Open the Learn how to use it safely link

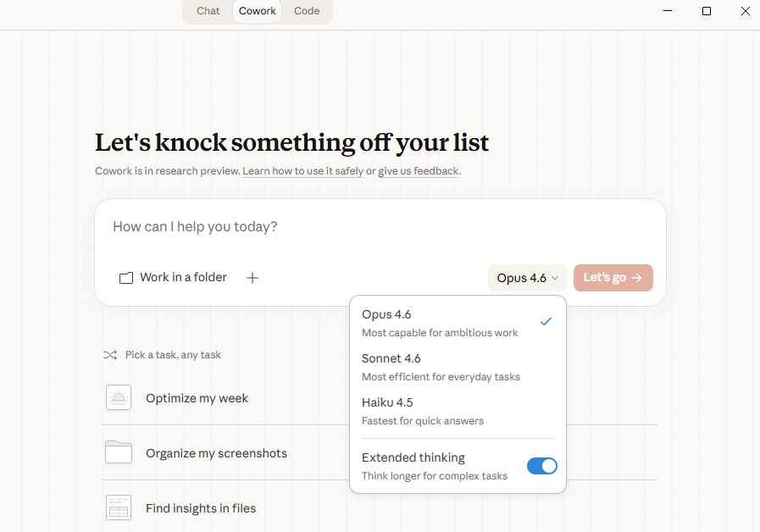pyautogui.click(x=303, y=171)
